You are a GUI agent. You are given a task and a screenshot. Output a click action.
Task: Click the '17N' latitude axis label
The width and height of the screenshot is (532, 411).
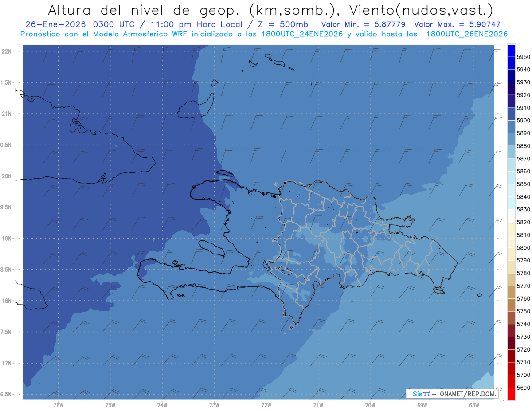click(7, 363)
